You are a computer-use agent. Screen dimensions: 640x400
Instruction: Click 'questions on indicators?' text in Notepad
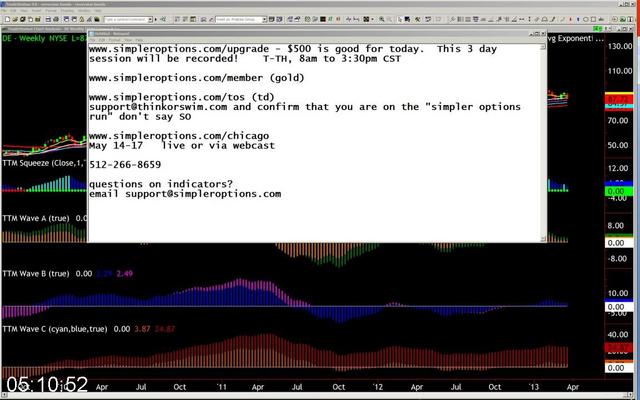[160, 184]
